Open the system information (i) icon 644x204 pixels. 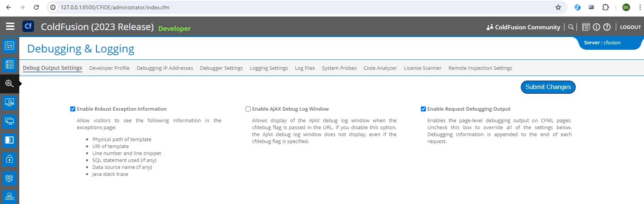click(x=597, y=27)
